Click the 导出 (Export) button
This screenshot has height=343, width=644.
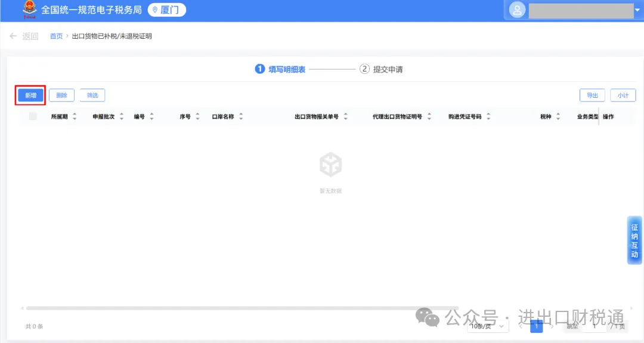(x=592, y=95)
